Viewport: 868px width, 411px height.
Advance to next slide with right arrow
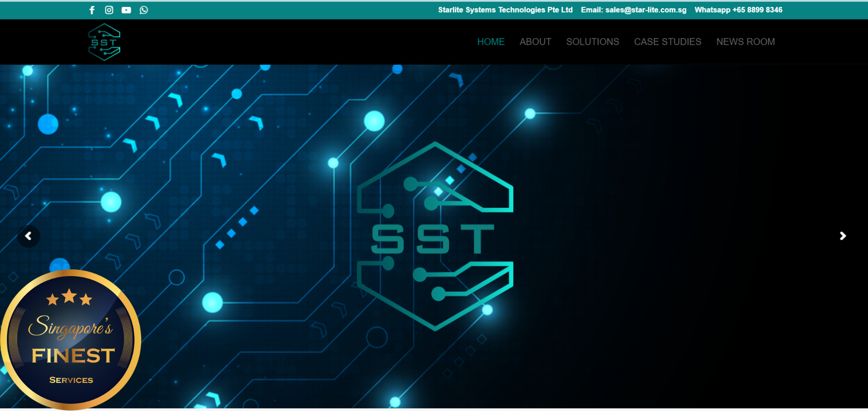pyautogui.click(x=843, y=236)
